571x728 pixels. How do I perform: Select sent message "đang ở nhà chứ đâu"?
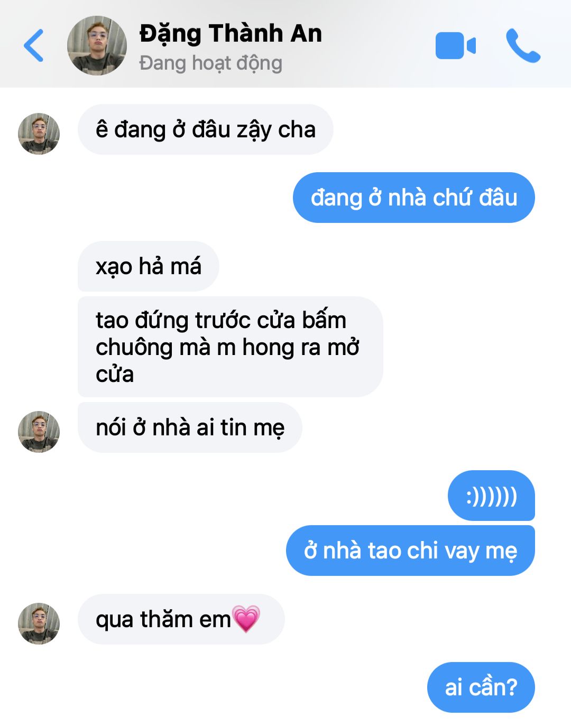coord(414,198)
